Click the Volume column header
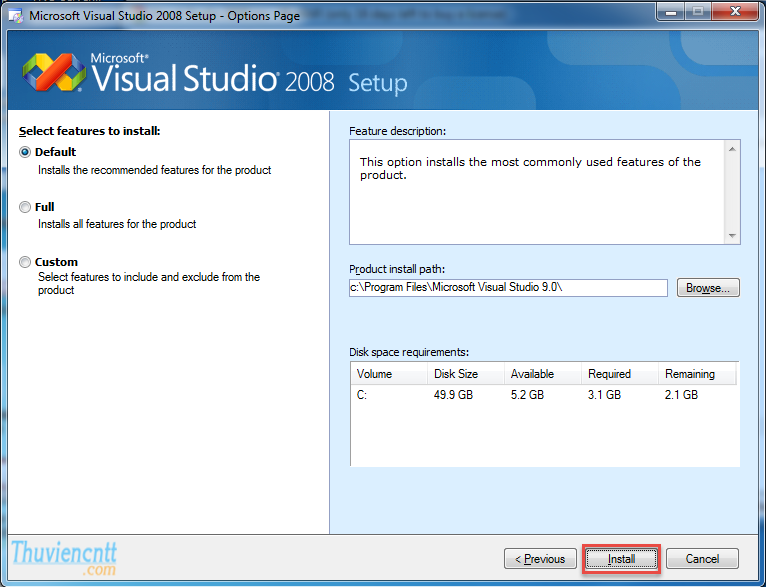 click(x=389, y=374)
